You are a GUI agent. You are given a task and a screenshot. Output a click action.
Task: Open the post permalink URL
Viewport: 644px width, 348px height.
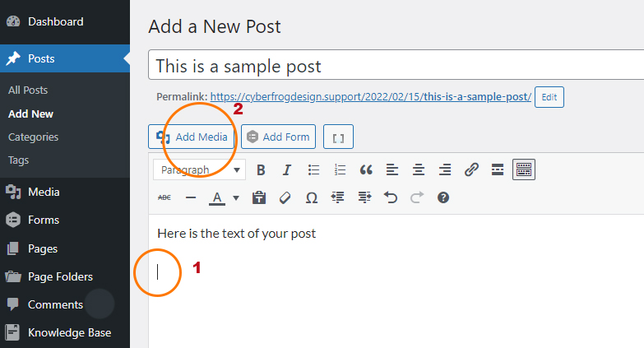(371, 97)
